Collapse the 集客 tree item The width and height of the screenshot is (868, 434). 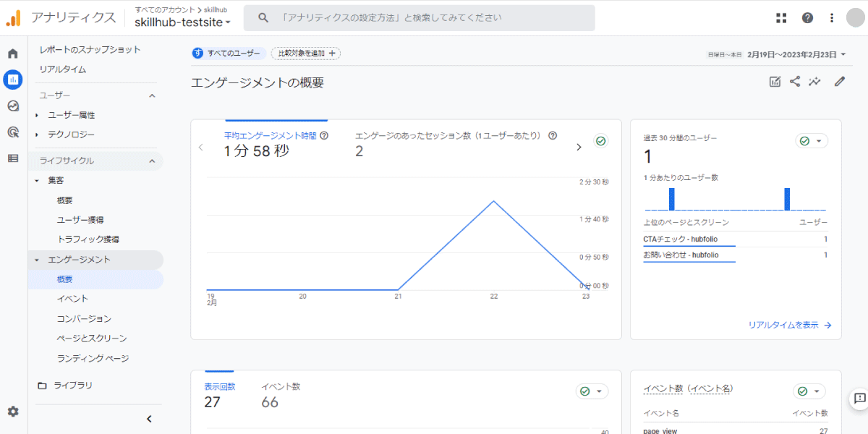37,180
